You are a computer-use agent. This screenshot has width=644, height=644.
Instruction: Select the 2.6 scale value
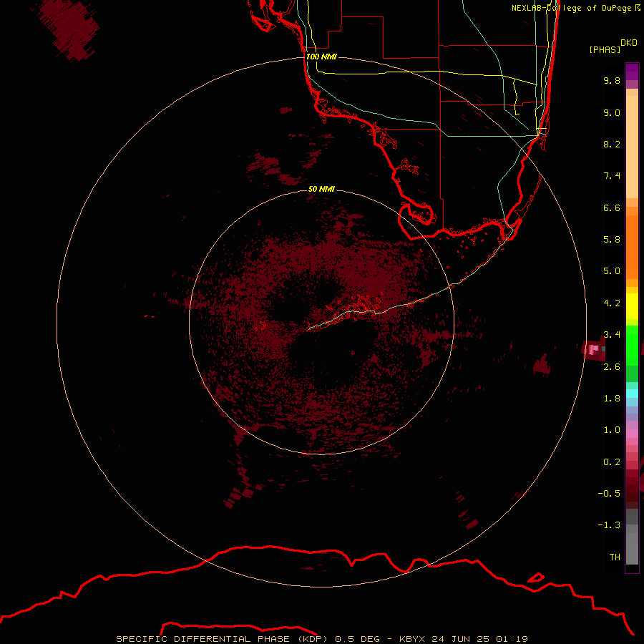612,367
